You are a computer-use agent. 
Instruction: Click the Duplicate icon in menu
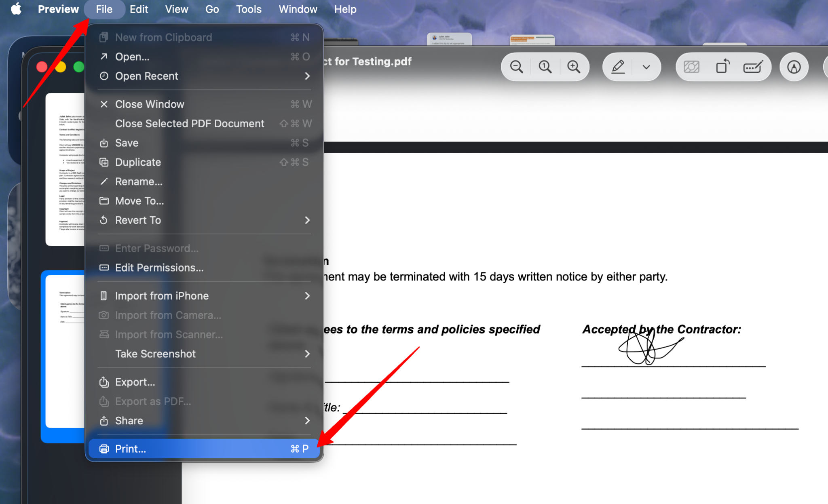pyautogui.click(x=104, y=162)
